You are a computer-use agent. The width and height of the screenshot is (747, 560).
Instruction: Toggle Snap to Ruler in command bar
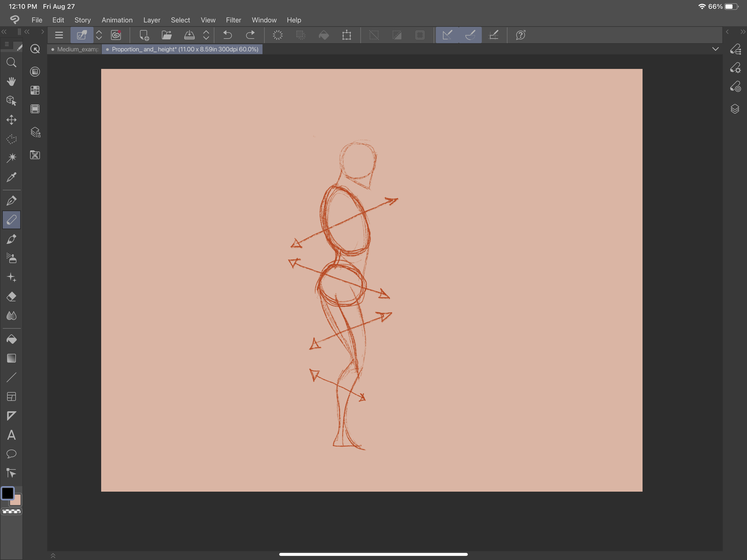[x=447, y=35]
